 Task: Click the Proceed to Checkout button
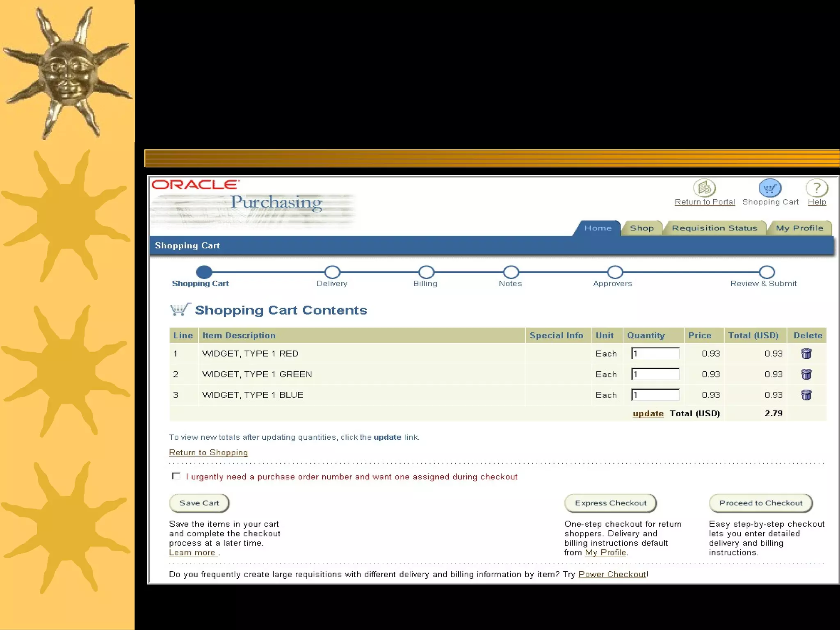pos(761,503)
